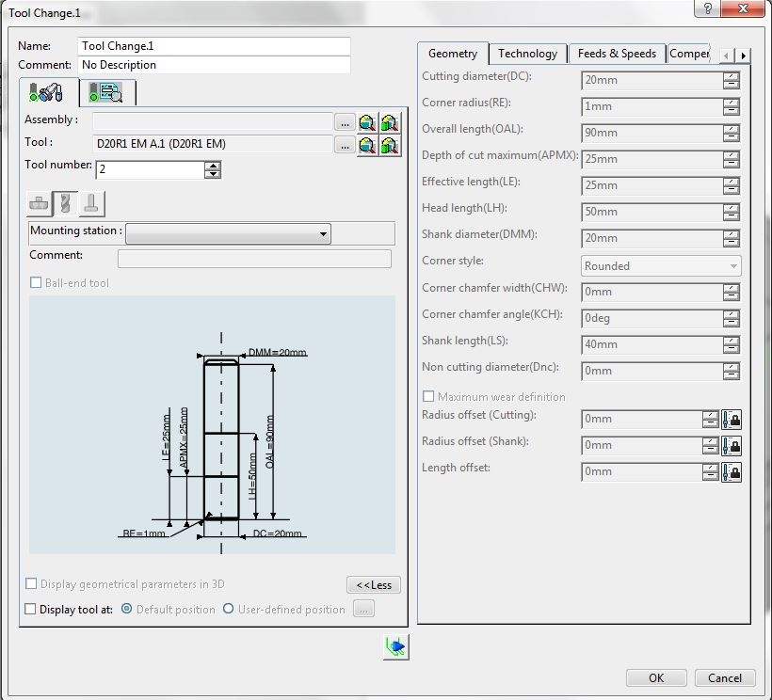Switch to the tool syntax tab icon
This screenshot has width=772, height=700.
(106, 92)
